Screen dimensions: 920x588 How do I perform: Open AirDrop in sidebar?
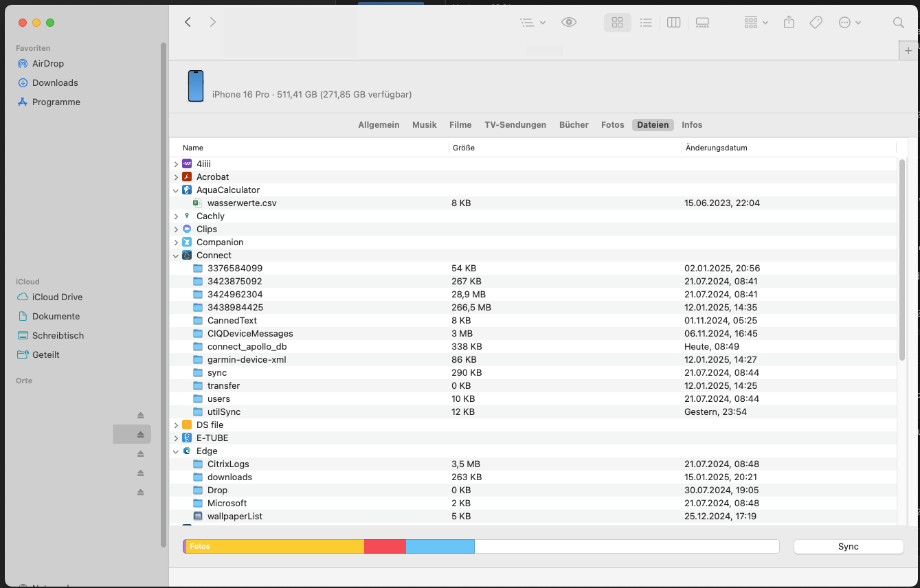(x=47, y=63)
